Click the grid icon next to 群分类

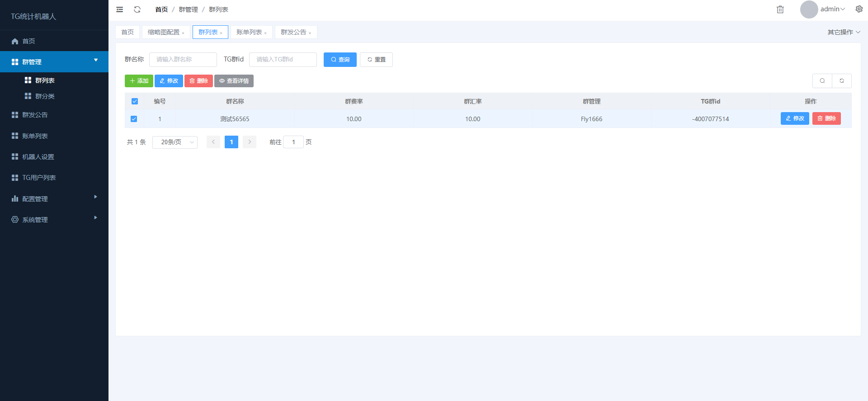click(28, 96)
